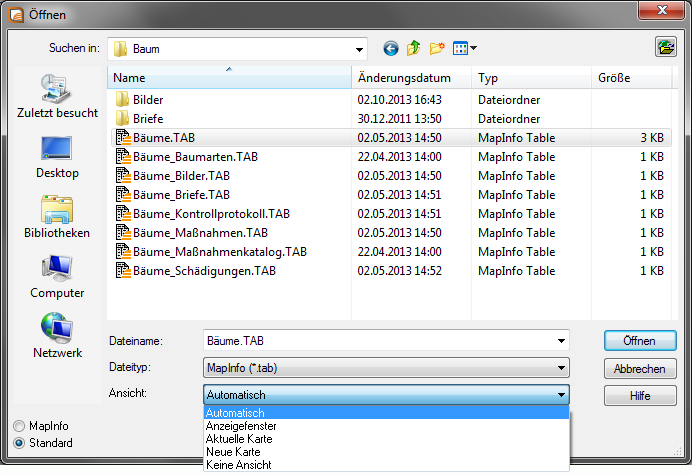This screenshot has width=692, height=475.
Task: Click the Bäume_Baumarten.TAB file icon
Action: [123, 156]
